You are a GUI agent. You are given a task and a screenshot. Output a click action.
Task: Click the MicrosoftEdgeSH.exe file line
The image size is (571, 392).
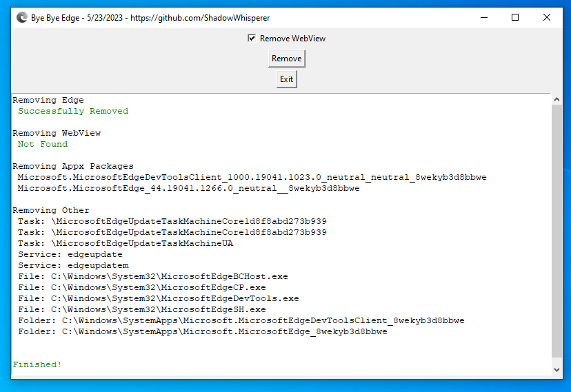click(x=142, y=309)
